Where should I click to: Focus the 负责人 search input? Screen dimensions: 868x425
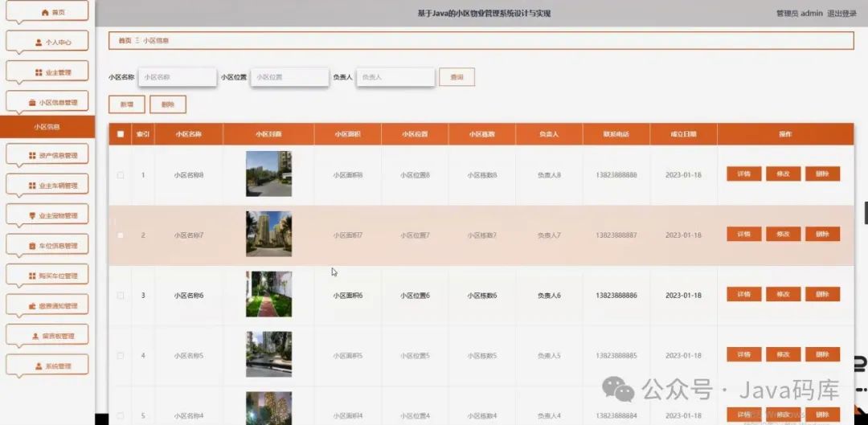(395, 77)
